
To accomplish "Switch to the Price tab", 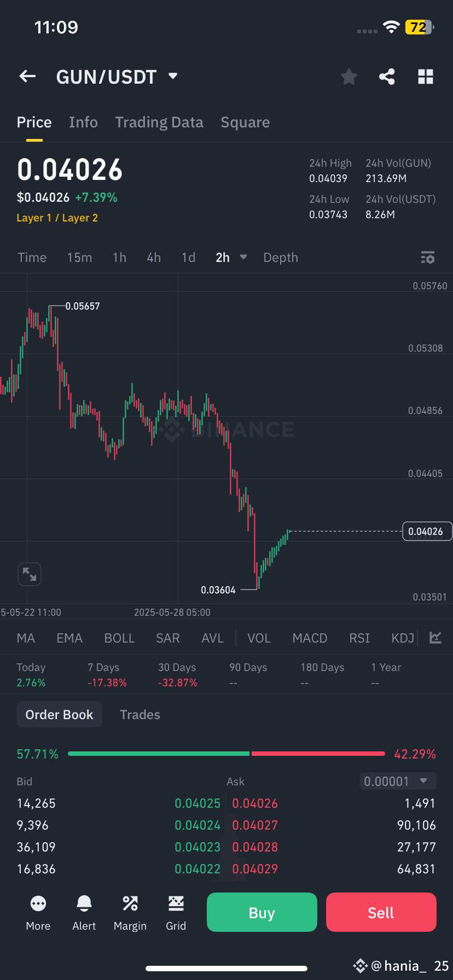I will (x=34, y=122).
